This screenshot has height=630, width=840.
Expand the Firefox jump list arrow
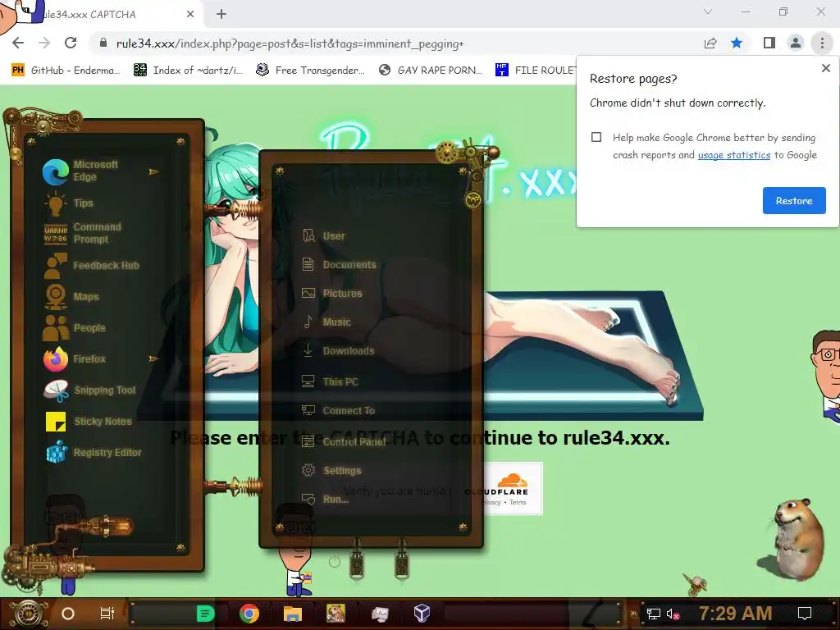153,358
